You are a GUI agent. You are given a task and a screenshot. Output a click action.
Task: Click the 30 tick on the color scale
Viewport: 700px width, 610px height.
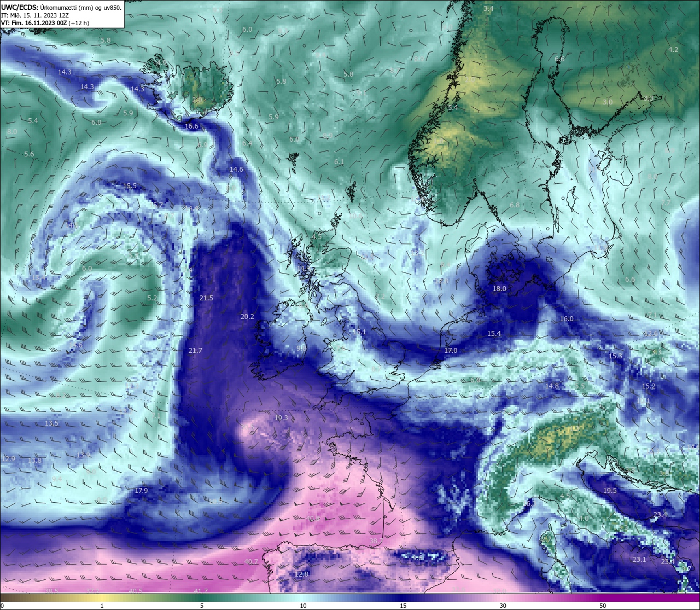click(503, 606)
